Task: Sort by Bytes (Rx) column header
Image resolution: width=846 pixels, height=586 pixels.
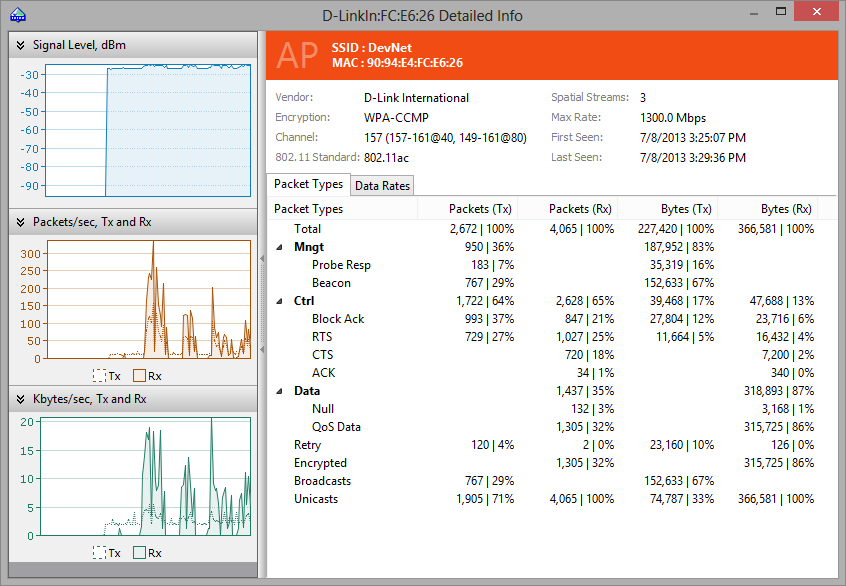Action: pyautogui.click(x=767, y=209)
